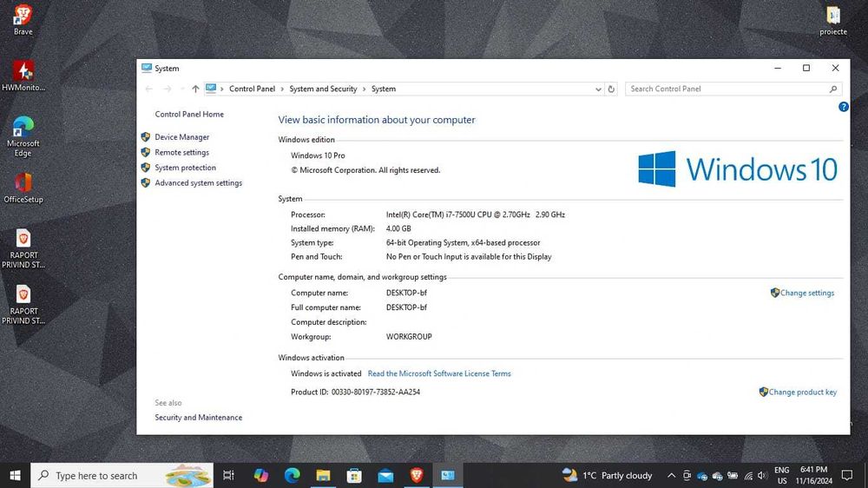Open Microsoft Store from taskbar
The width and height of the screenshot is (868, 488).
[x=354, y=475]
